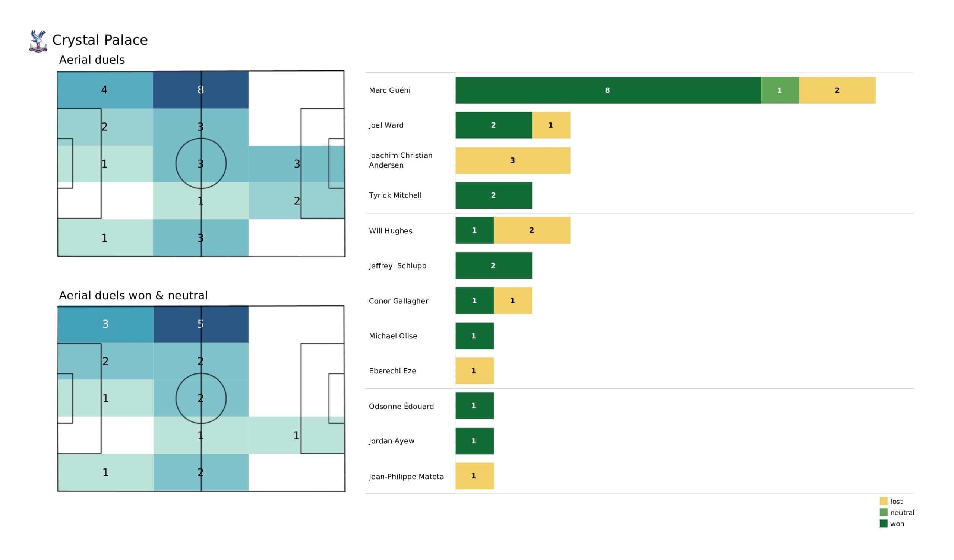Select the yellow 'lost' legend swatch
Screen dimensions: 954x560
coord(884,501)
